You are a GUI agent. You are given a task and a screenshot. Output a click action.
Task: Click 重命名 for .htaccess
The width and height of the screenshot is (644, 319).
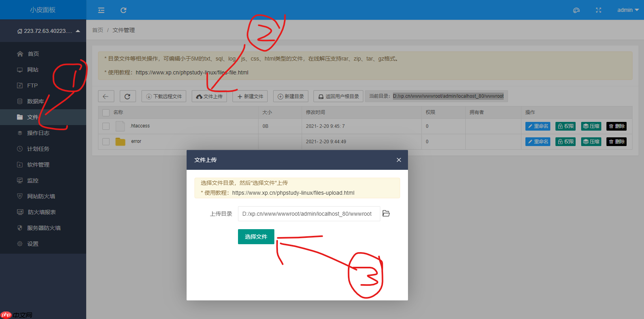[x=538, y=126]
